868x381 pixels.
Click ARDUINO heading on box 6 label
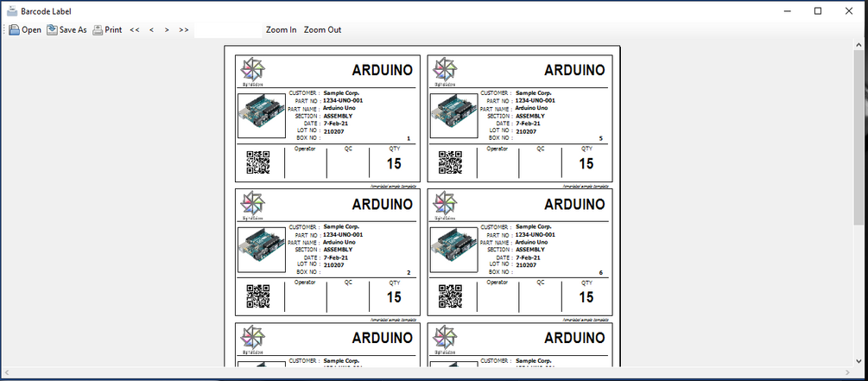click(574, 205)
